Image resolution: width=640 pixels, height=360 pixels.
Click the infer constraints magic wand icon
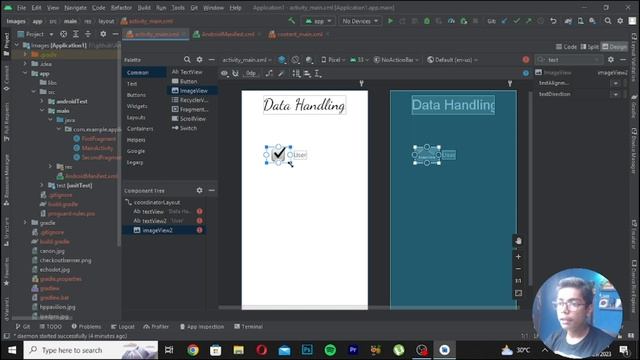(281, 73)
